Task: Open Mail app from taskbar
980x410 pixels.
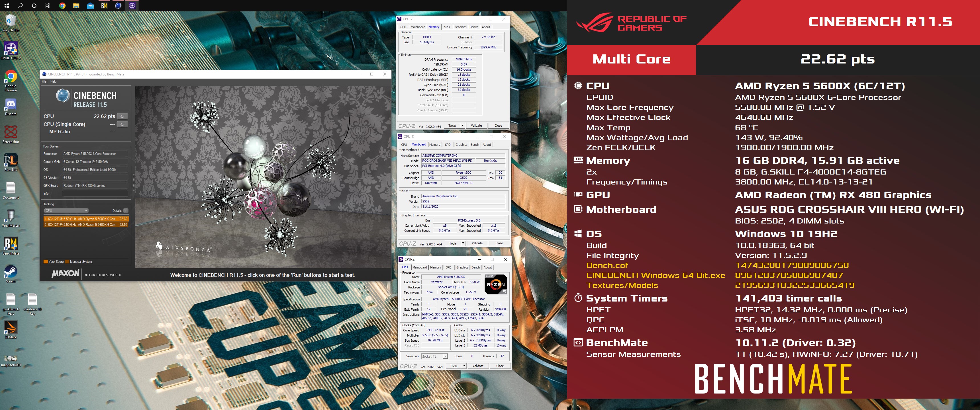Action: [90, 6]
